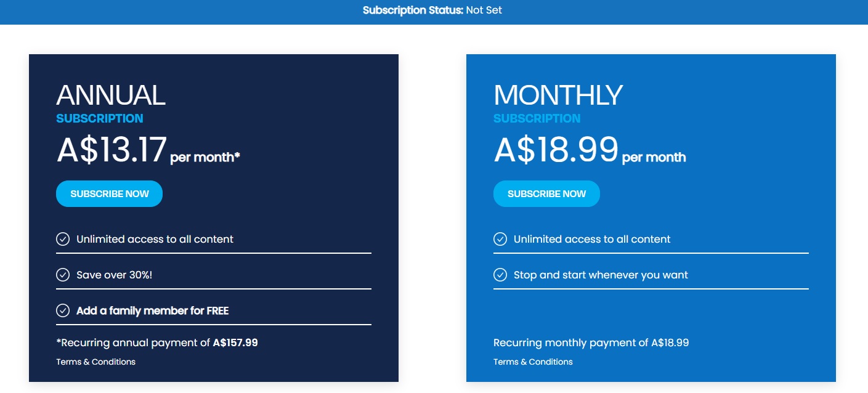Viewport: 868px width, 393px height.
Task: Click Subscribe Now on the Annual plan
Action: (x=109, y=193)
